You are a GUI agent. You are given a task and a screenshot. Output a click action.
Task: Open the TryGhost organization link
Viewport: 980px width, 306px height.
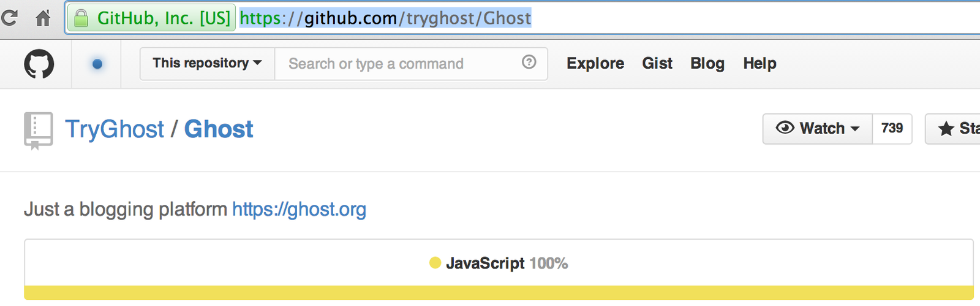click(115, 129)
